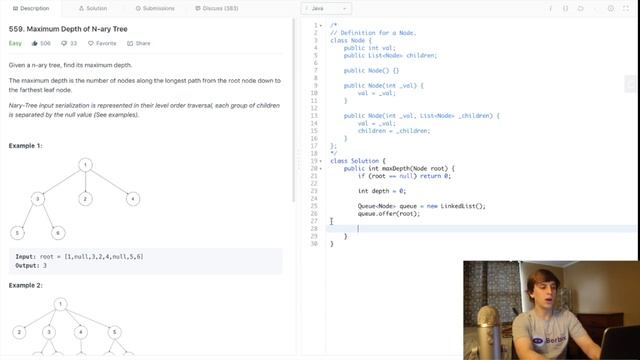The image size is (640, 360).
Task: Go to the Discuss (383) tab
Action: [217, 8]
